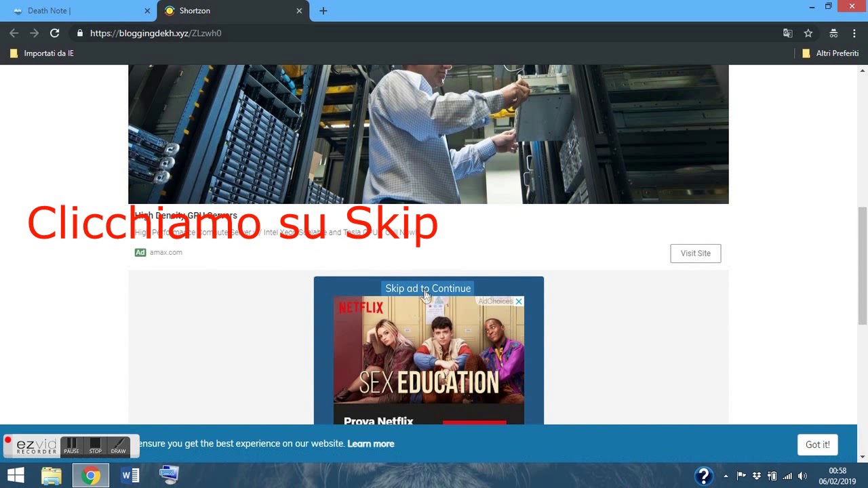The width and height of the screenshot is (868, 488).
Task: Open the amax.com advertiser link
Action: pyautogui.click(x=166, y=252)
